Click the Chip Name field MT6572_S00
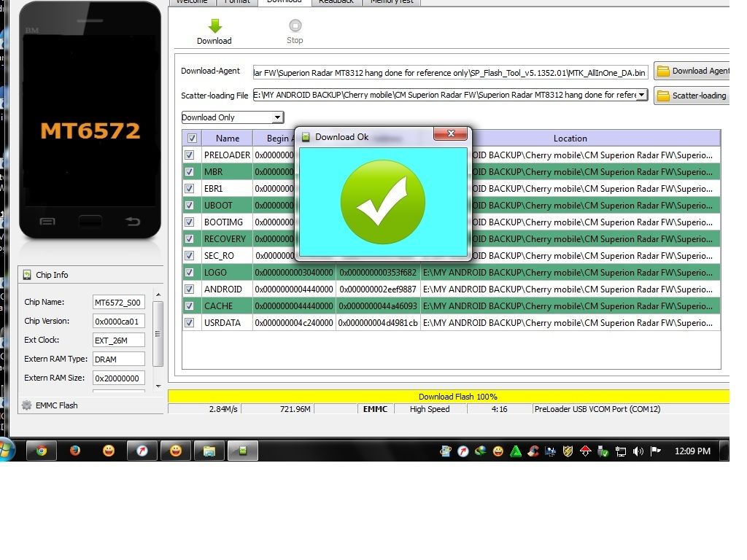The image size is (747, 560). (x=118, y=303)
